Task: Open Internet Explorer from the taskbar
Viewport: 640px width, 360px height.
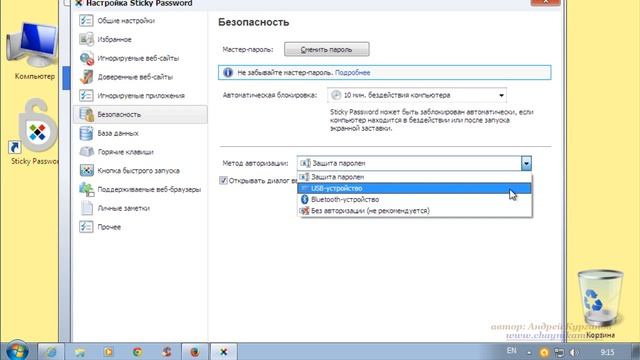Action: coord(51,352)
